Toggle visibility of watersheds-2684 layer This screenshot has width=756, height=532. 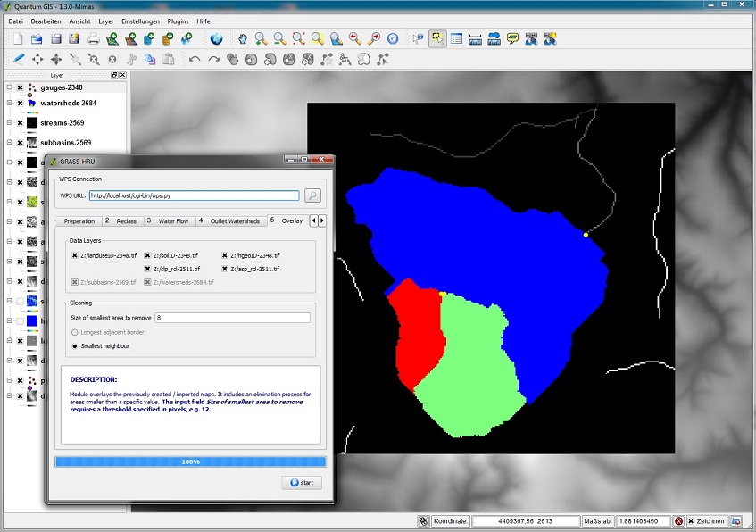pyautogui.click(x=20, y=104)
